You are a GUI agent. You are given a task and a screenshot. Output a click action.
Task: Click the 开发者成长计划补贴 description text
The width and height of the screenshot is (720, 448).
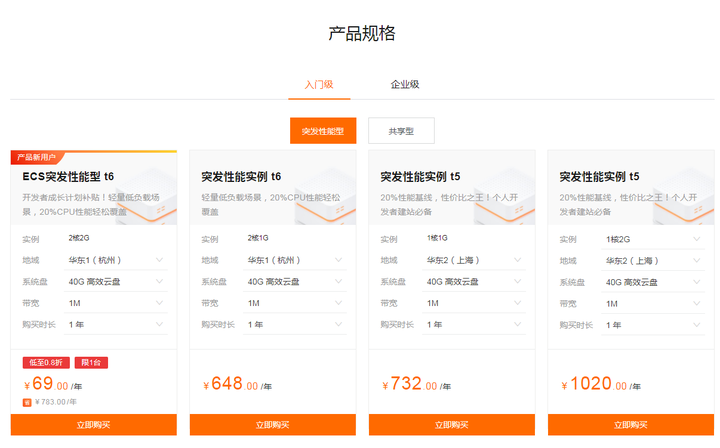tap(91, 205)
